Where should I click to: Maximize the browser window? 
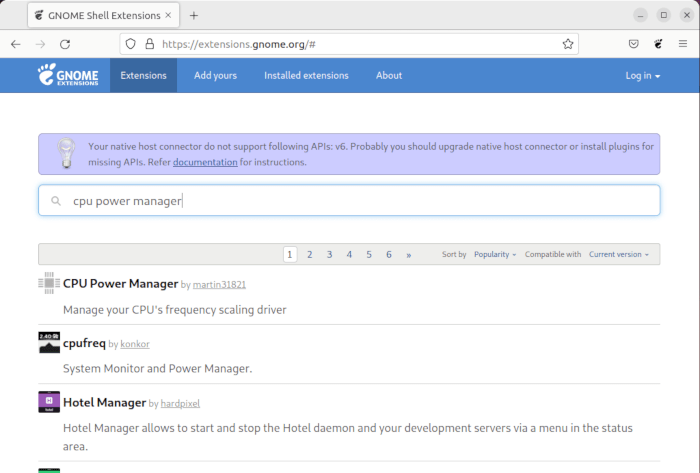[x=663, y=15]
